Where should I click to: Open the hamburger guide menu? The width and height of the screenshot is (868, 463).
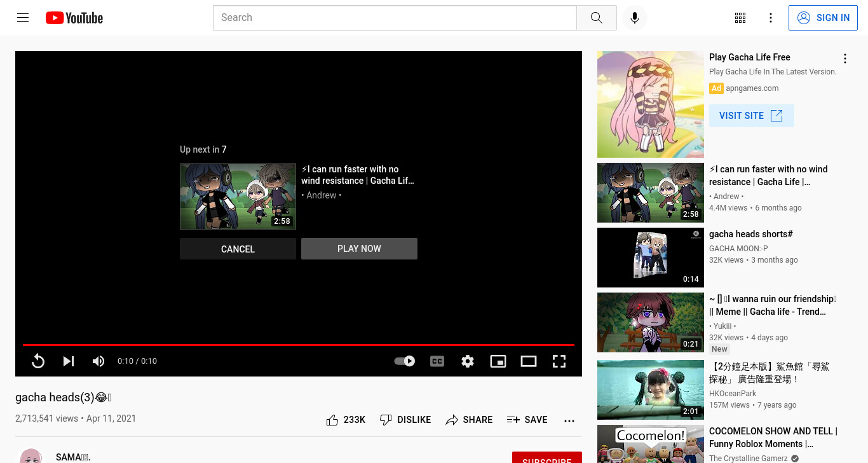pos(23,18)
